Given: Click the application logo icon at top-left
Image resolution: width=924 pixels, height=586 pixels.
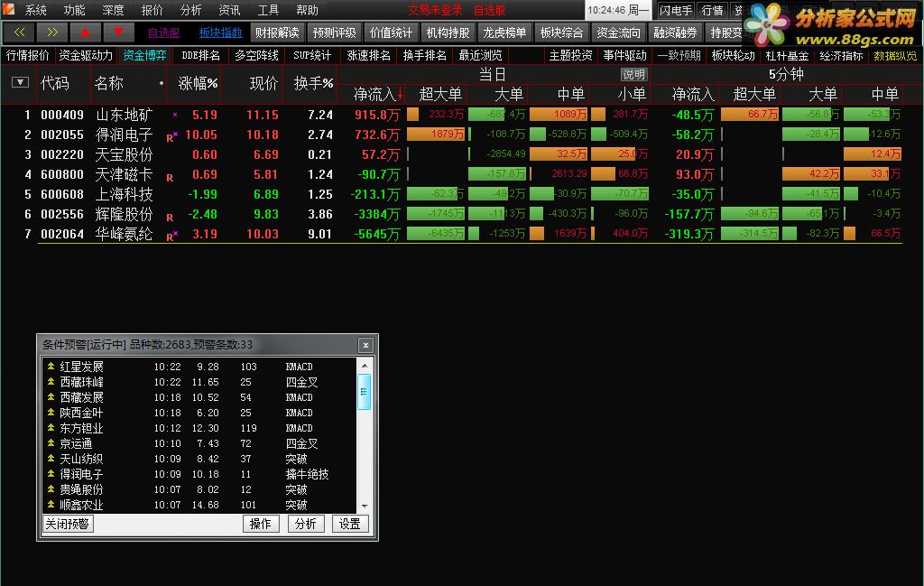Looking at the screenshot, I should [9, 9].
